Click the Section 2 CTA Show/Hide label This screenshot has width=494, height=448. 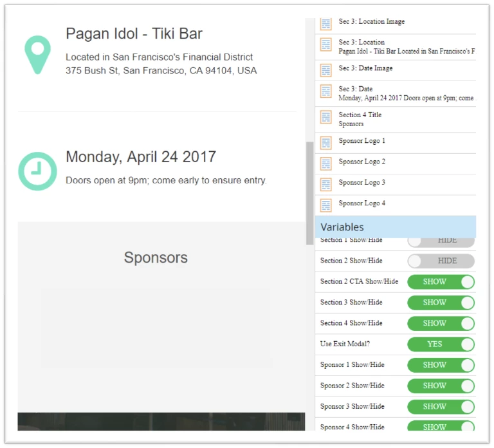[359, 281]
